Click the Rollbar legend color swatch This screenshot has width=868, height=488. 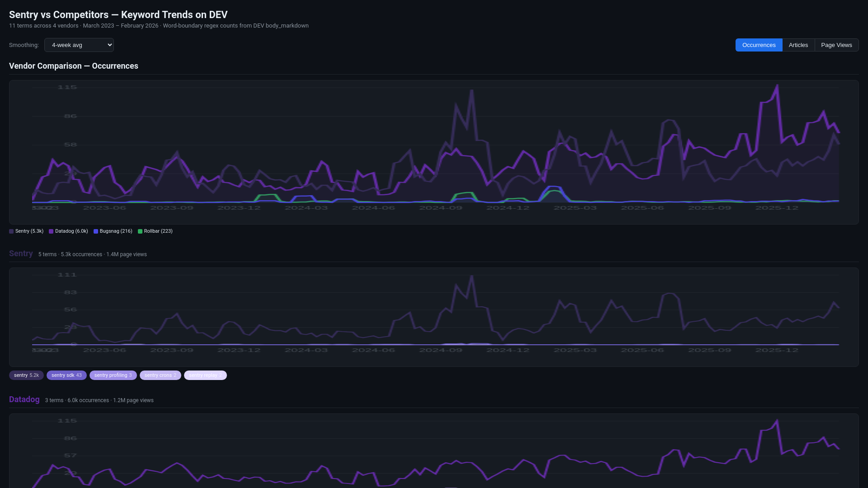pyautogui.click(x=140, y=231)
